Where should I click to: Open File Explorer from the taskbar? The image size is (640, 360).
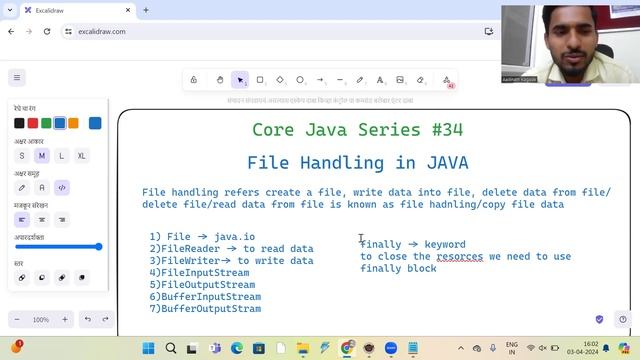tap(303, 348)
